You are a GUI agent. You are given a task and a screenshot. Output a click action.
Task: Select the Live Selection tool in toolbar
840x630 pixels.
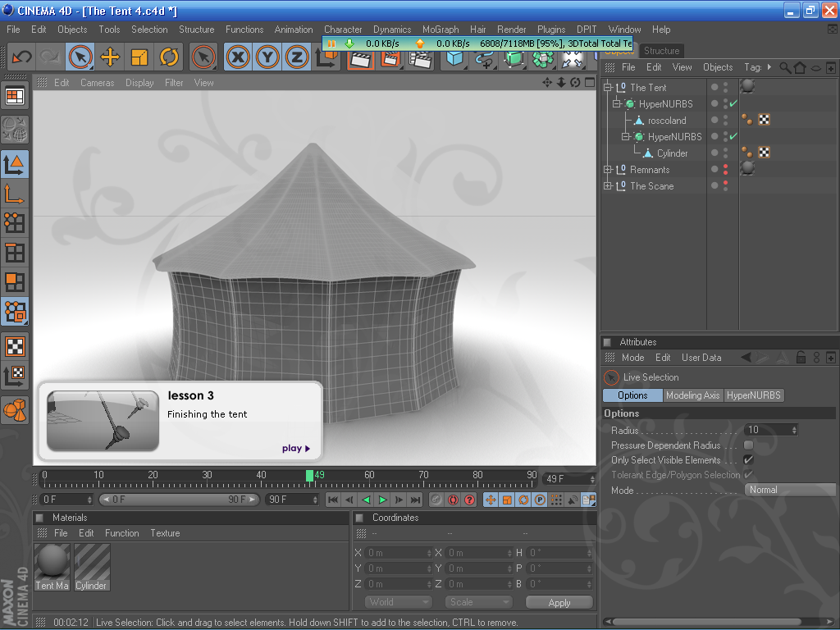(x=80, y=57)
